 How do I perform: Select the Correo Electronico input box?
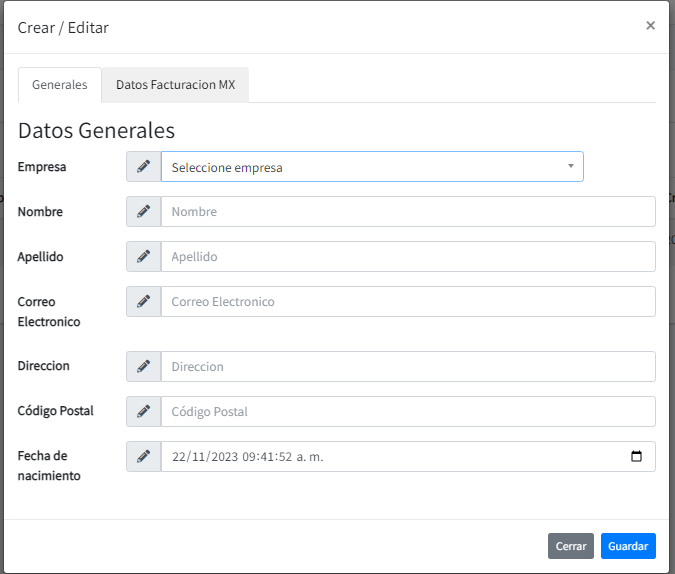(x=408, y=302)
